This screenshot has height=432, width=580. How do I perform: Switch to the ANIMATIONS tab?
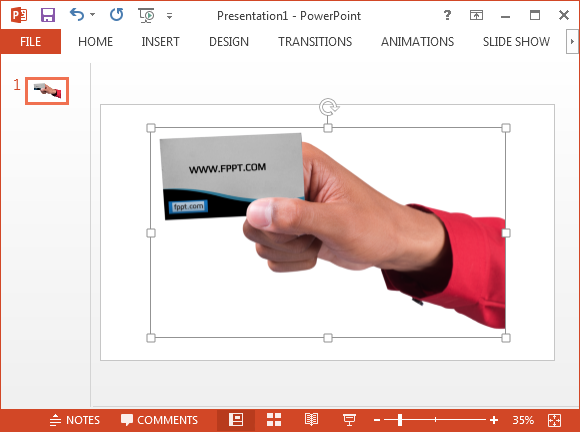[x=417, y=41]
